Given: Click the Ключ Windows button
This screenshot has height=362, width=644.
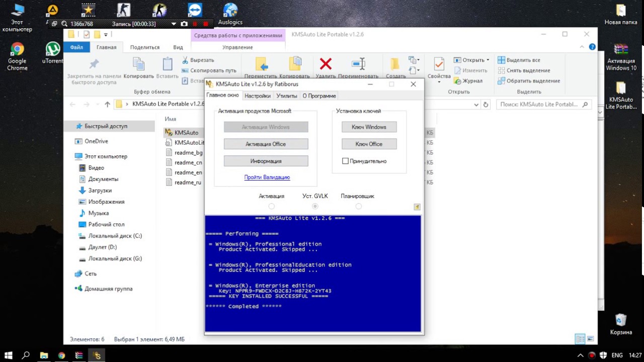Looking at the screenshot, I should [369, 127].
